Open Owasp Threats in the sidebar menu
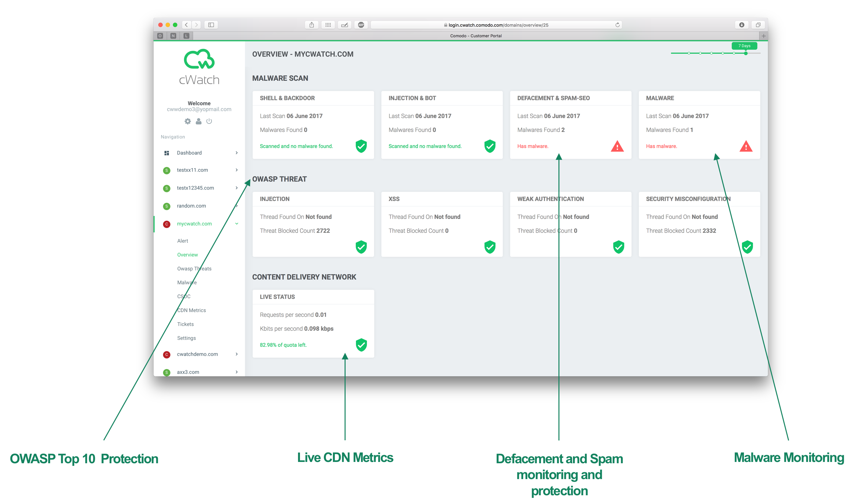The width and height of the screenshot is (860, 504). (x=194, y=268)
